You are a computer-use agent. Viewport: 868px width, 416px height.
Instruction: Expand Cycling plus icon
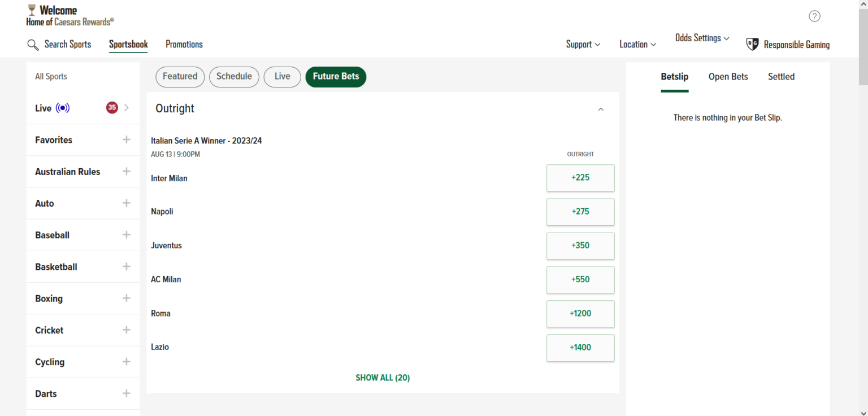point(127,361)
